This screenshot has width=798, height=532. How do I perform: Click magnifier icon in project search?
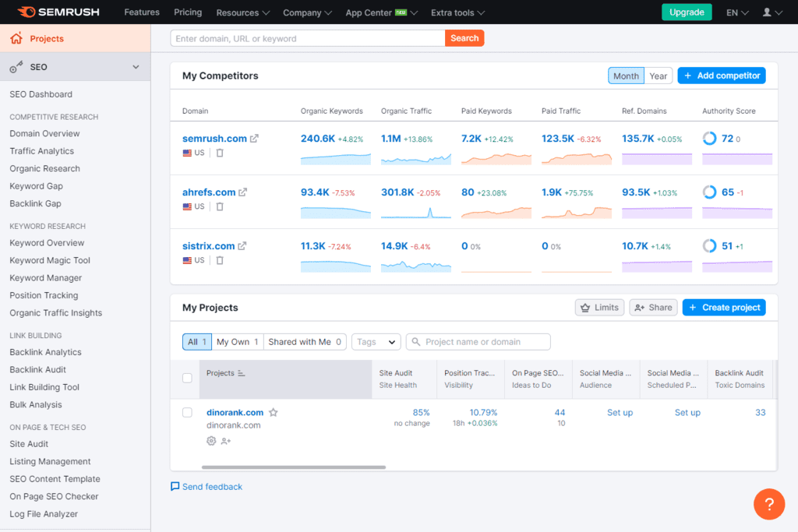tap(416, 342)
